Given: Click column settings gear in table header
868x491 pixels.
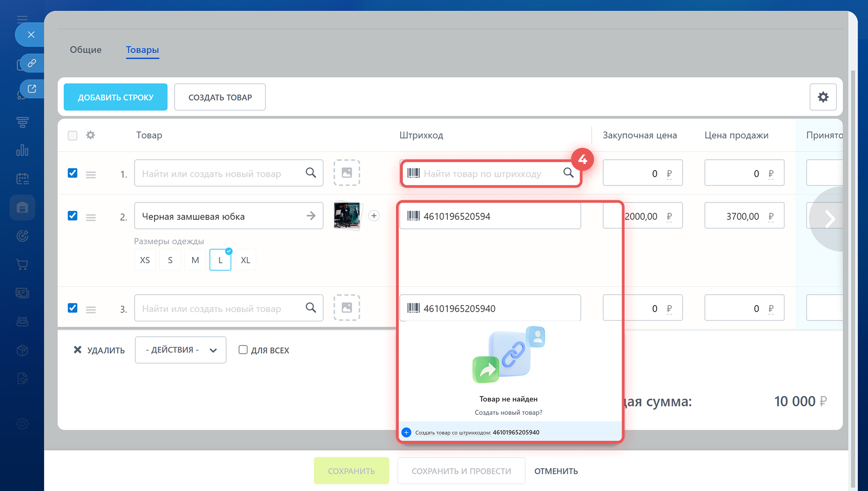Looking at the screenshot, I should (90, 135).
